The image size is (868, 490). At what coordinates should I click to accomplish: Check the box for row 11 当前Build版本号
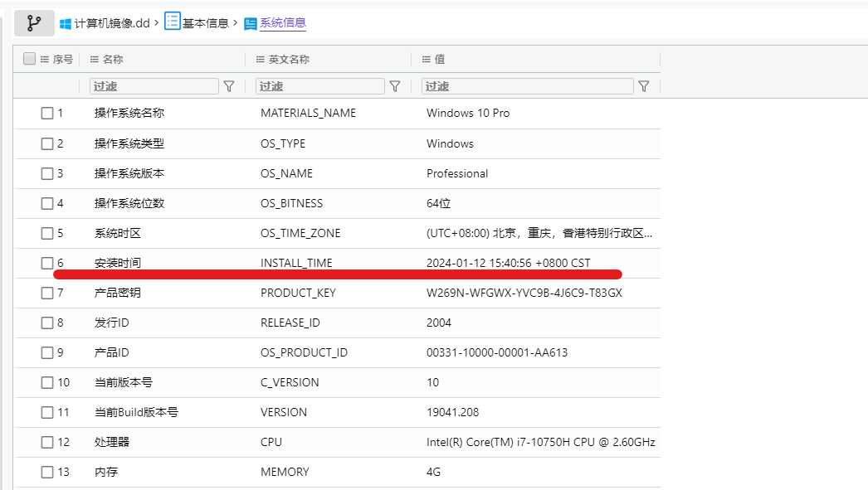[x=47, y=413]
